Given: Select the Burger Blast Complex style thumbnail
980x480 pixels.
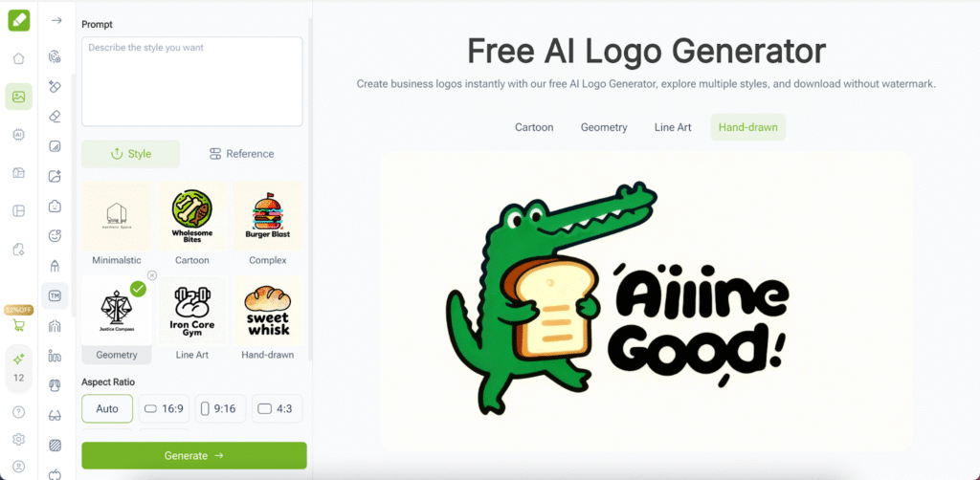Looking at the screenshot, I should point(268,217).
